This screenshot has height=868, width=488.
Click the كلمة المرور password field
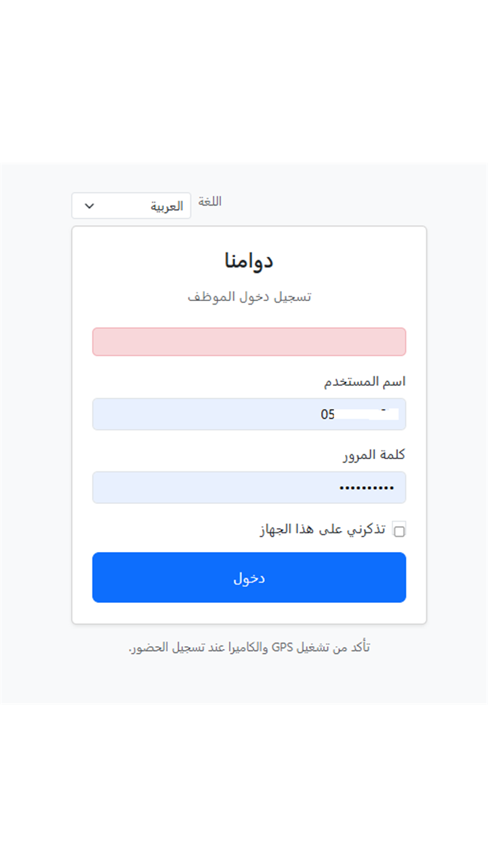(249, 487)
